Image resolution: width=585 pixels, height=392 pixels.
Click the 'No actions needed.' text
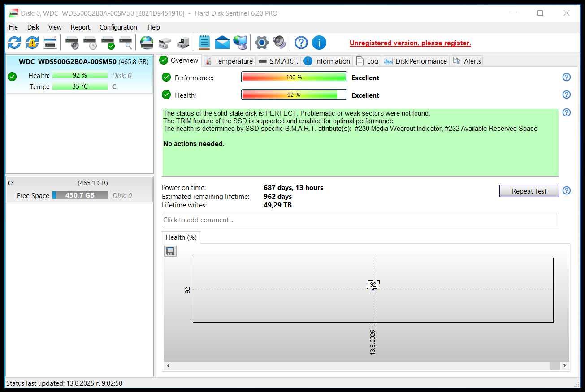tap(194, 144)
